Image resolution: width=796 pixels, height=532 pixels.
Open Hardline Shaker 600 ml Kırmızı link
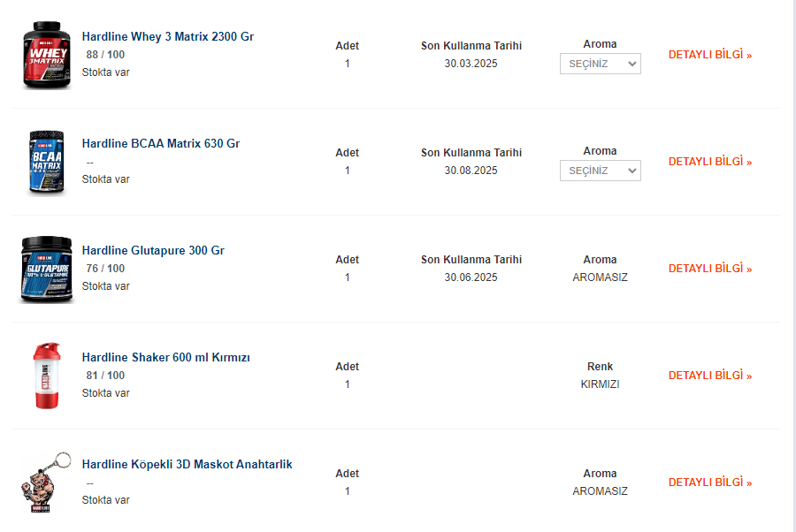[x=166, y=358]
